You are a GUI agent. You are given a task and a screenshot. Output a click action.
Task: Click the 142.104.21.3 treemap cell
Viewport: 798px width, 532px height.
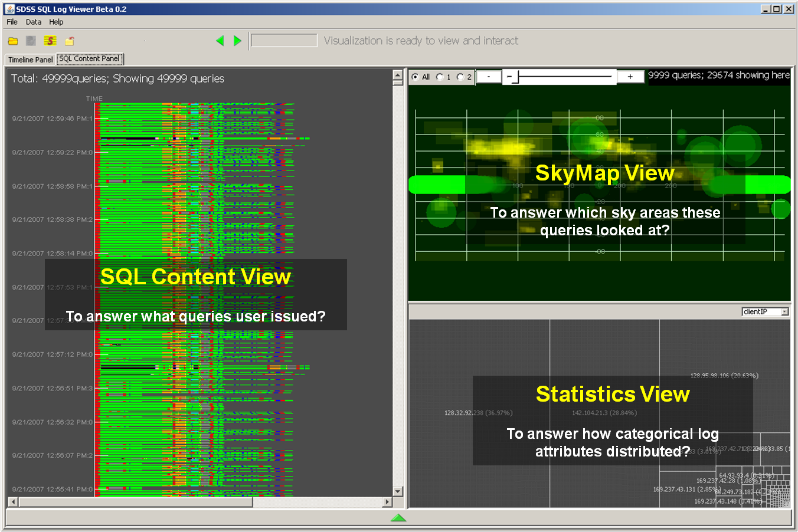click(604, 413)
